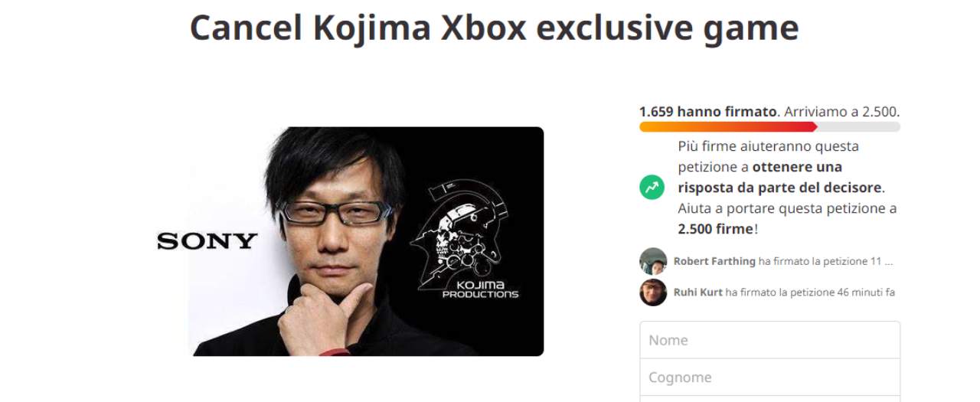Screen dimensions: 980x402
Task: Click the man's glasses in the photo
Action: coord(332,211)
